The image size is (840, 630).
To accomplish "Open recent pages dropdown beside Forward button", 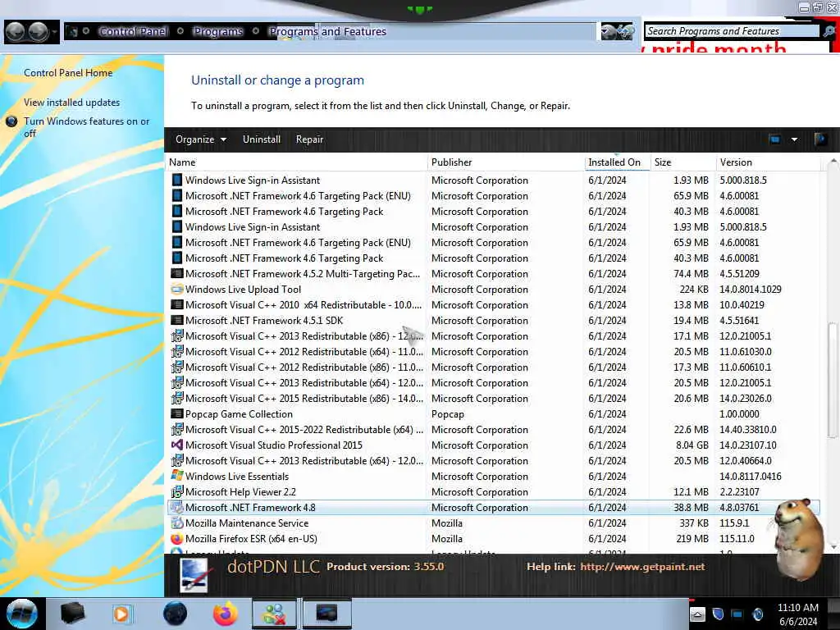I will pos(54,32).
